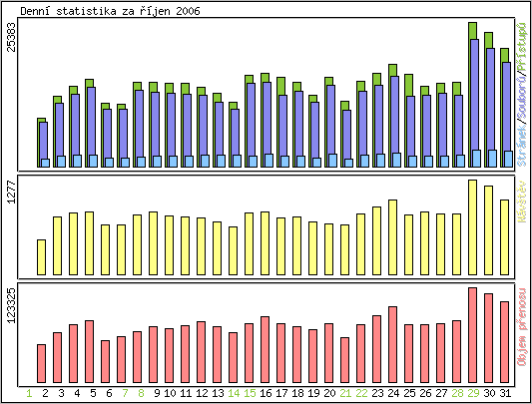Select the red "Objem přenosu" legend label

(x=521, y=327)
